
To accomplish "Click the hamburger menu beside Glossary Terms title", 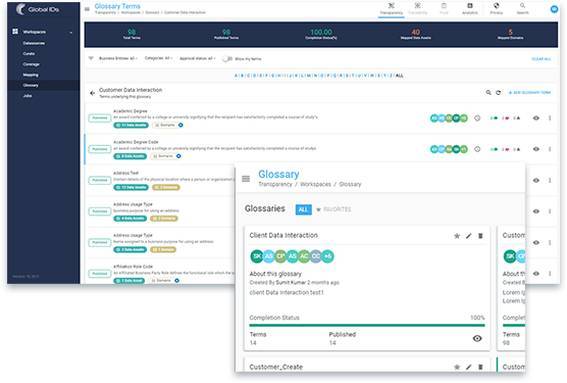I will pyautogui.click(x=87, y=9).
